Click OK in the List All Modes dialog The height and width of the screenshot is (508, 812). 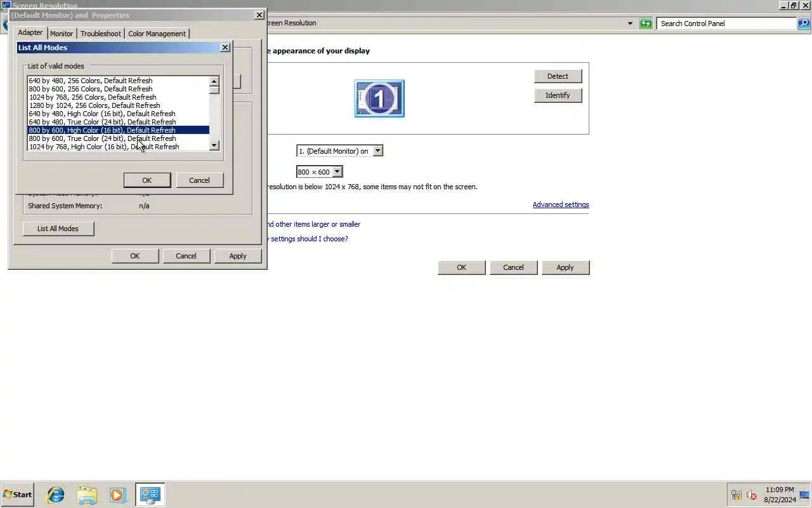tap(147, 180)
